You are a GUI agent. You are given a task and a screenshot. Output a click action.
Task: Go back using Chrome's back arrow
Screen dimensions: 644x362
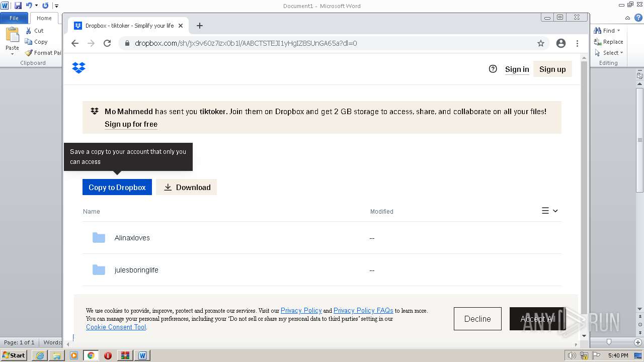tap(75, 43)
